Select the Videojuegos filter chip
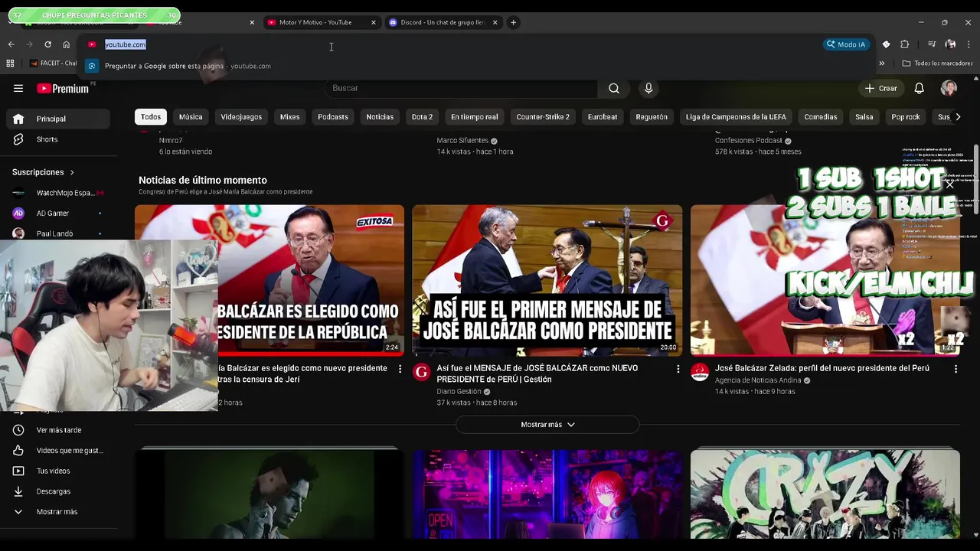This screenshot has height=551, width=980. 241,117
